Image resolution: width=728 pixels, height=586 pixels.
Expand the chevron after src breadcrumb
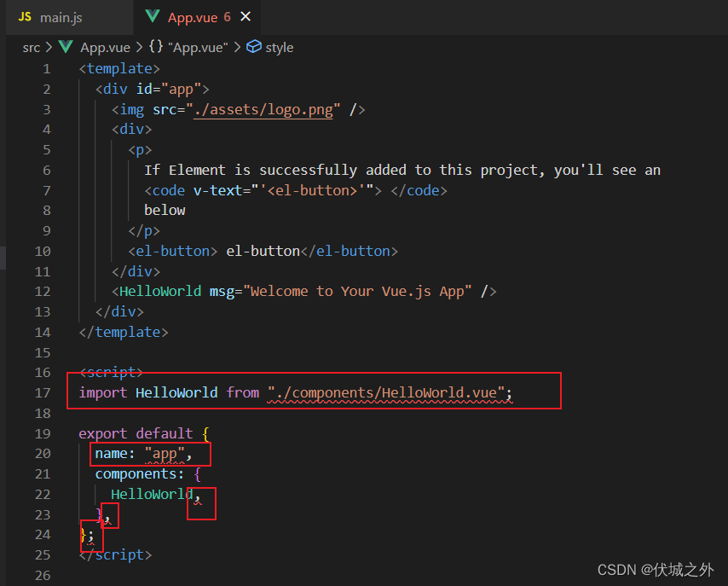pyautogui.click(x=49, y=48)
